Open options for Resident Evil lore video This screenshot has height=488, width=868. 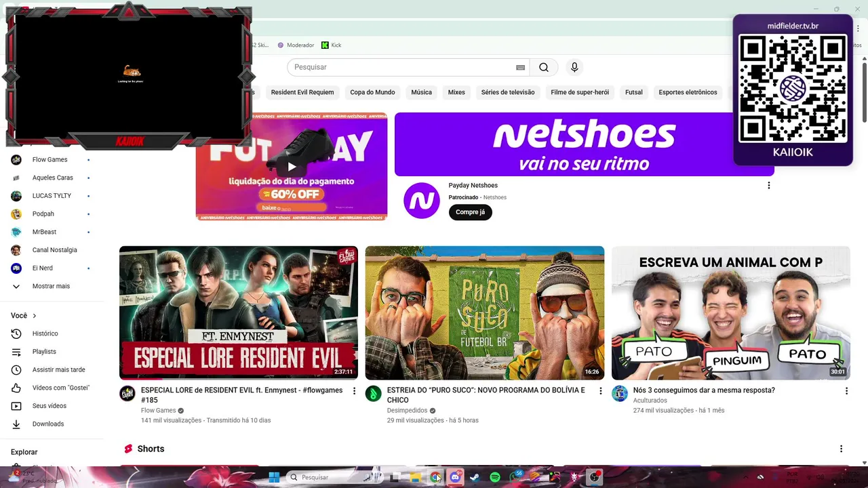coord(354,391)
